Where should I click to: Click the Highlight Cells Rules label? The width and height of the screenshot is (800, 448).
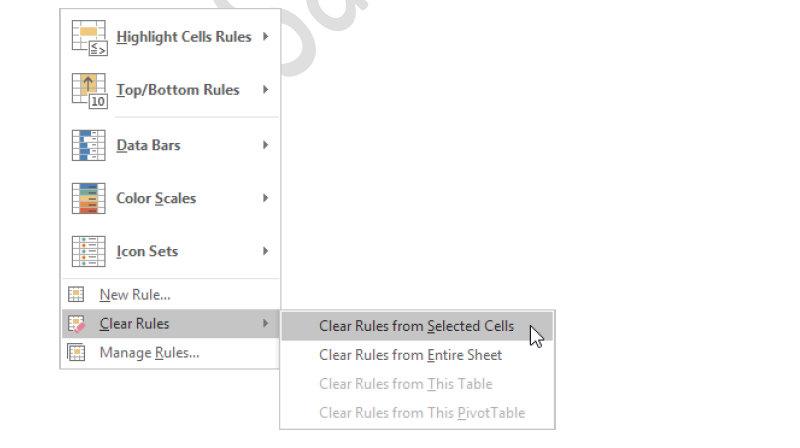pos(184,37)
